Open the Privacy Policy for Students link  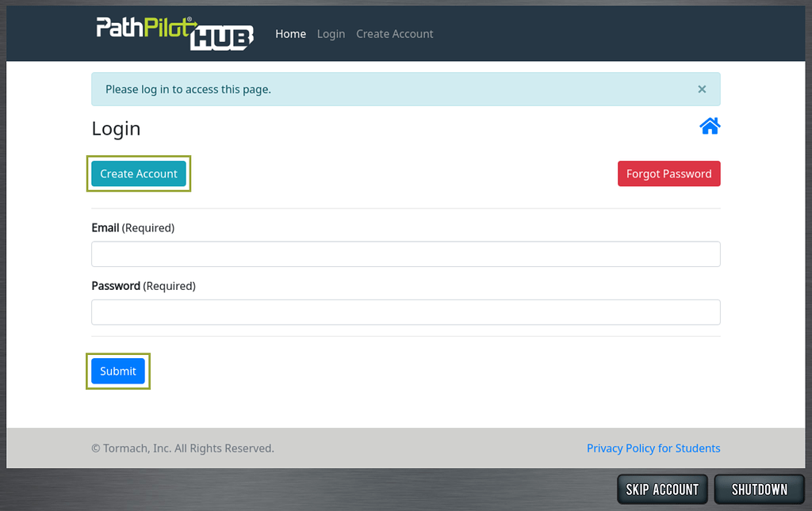click(x=653, y=448)
